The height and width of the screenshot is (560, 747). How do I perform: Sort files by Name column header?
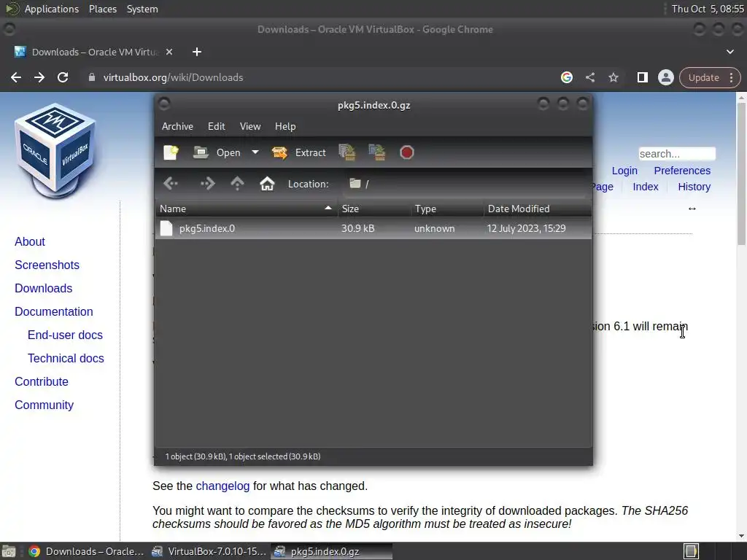247,209
